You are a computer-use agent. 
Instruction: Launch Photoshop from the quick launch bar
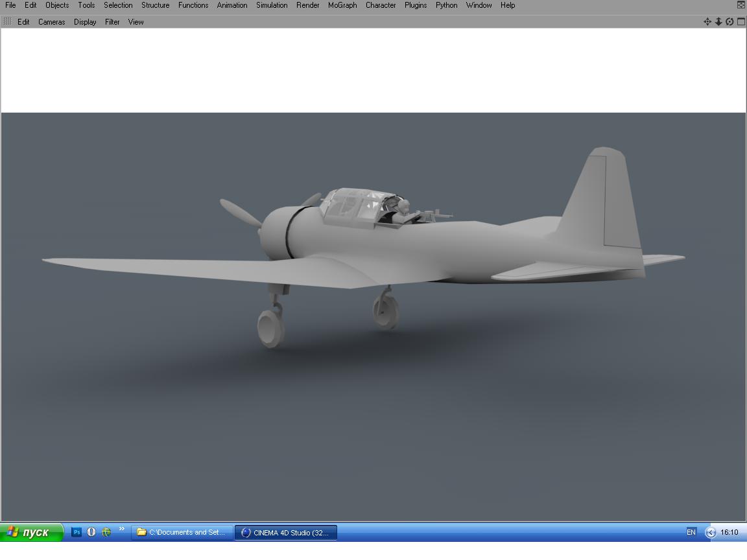pos(77,532)
